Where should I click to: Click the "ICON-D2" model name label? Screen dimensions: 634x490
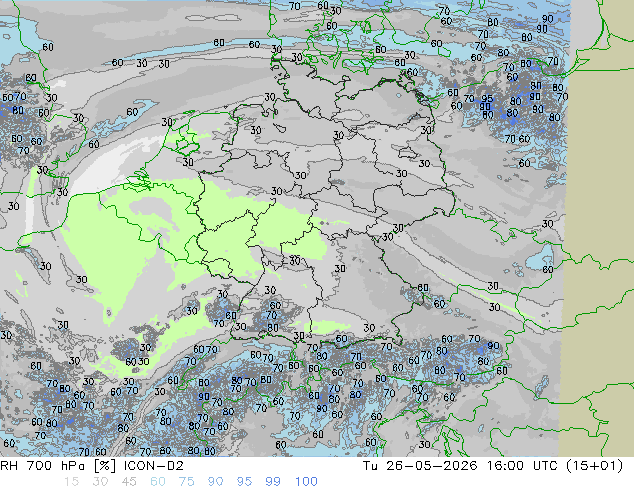tap(154, 466)
